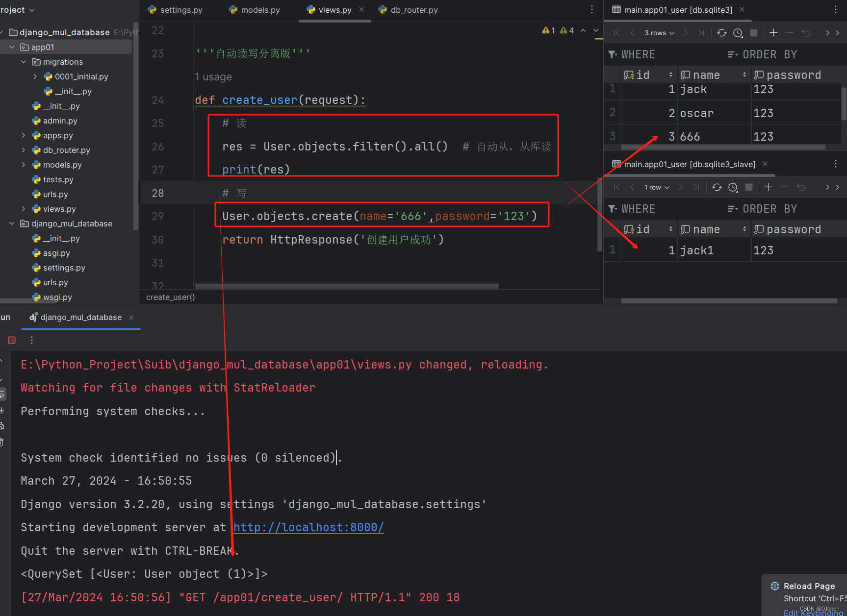Open the Project view dropdown
Screen dimensions: 847x616
18,10
